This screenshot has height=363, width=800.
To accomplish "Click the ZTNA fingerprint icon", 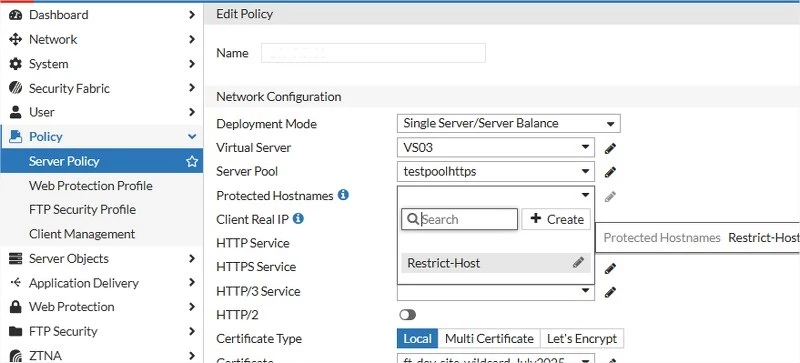I will (x=16, y=355).
